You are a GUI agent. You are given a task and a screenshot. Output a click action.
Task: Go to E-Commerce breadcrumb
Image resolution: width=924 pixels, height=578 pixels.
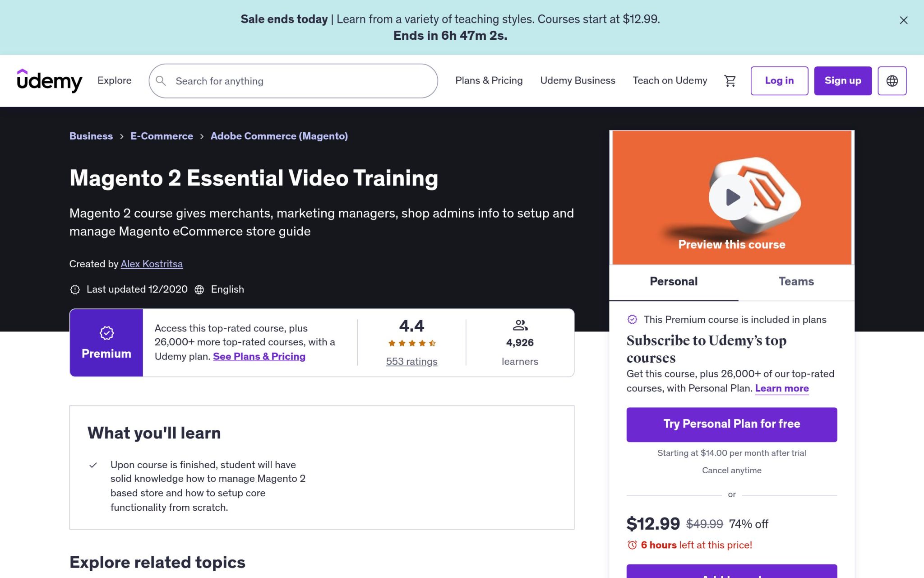[162, 136]
